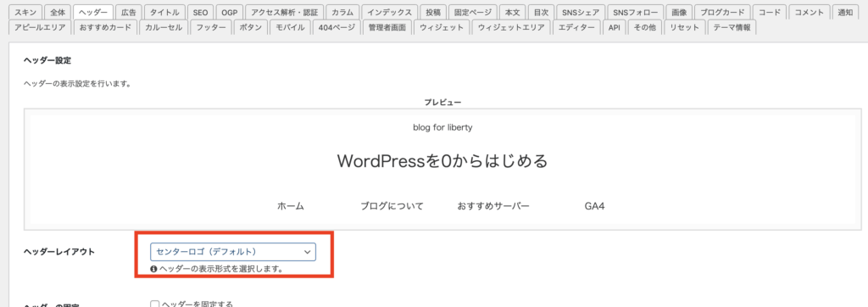Viewport: 868px width, 307px height.
Task: Switch to the 通知 tab
Action: click(x=845, y=12)
